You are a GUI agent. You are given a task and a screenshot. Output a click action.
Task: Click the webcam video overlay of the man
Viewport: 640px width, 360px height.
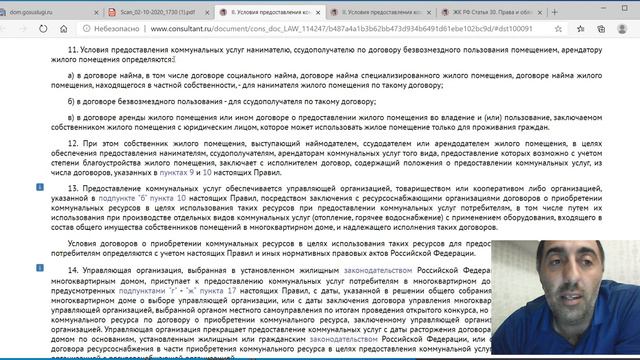point(566,297)
